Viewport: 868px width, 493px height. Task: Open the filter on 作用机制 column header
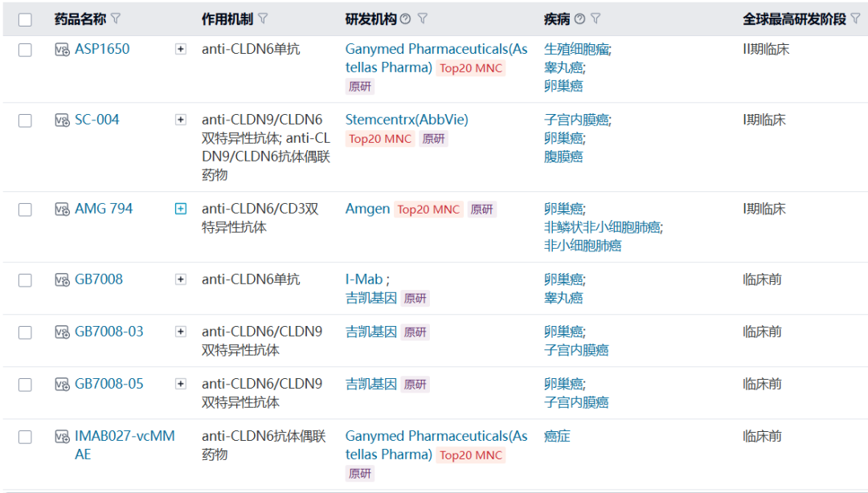coord(264,18)
